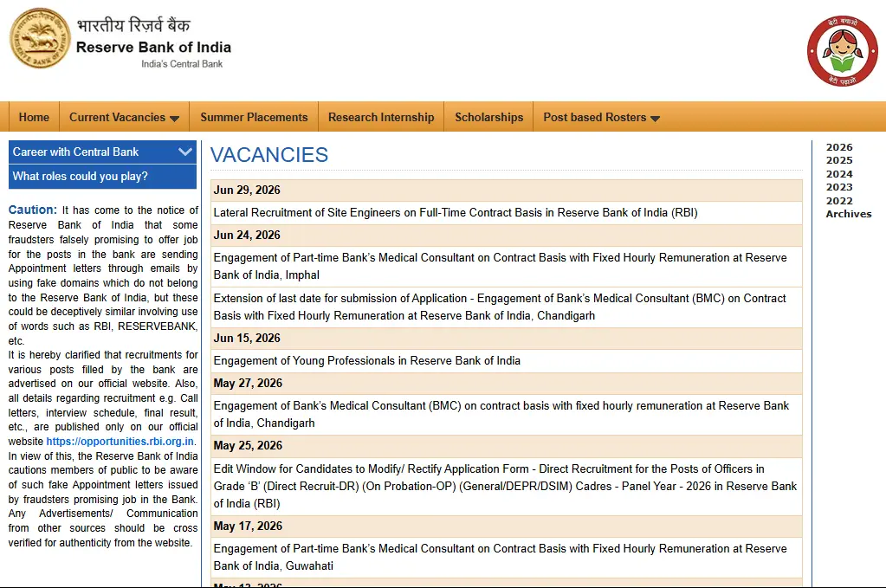Click the Reserve Bank of India title text
The height and width of the screenshot is (588, 886).
153,47
